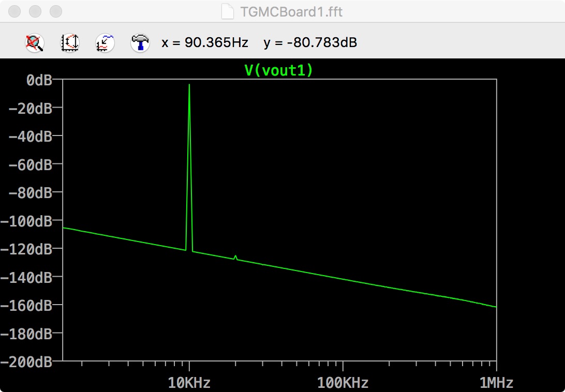Click the document proxy icon in title bar
565x392 pixels.
tap(228, 11)
